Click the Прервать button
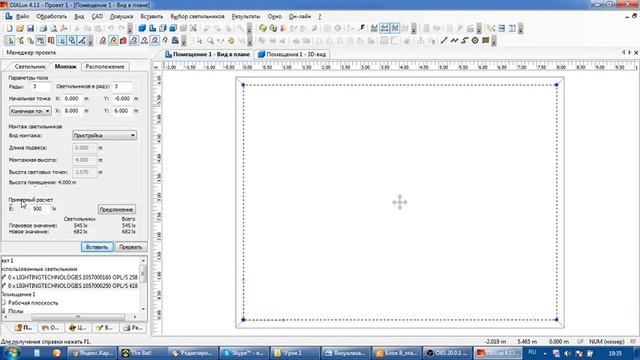 (131, 247)
